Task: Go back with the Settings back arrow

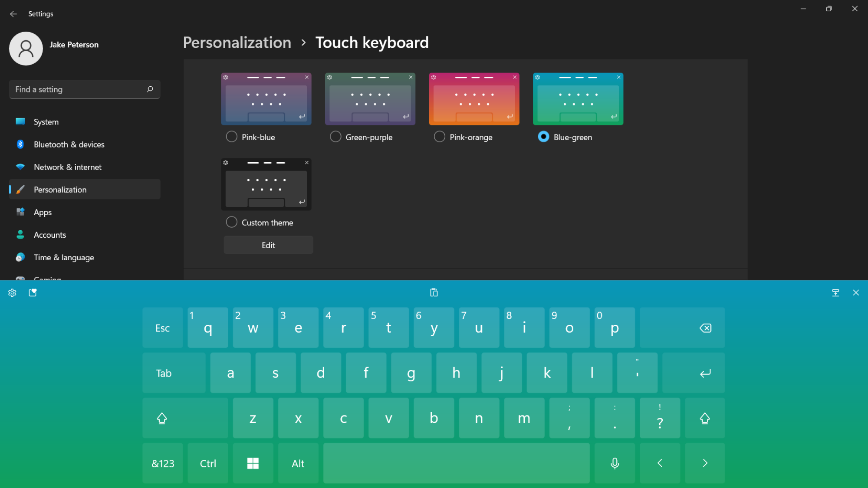Action: [13, 14]
